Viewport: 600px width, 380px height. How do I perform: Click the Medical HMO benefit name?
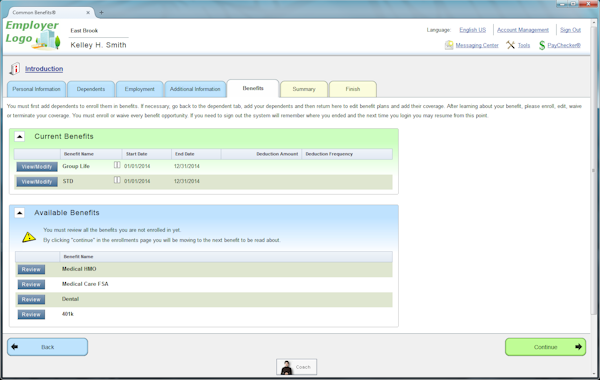79,269
